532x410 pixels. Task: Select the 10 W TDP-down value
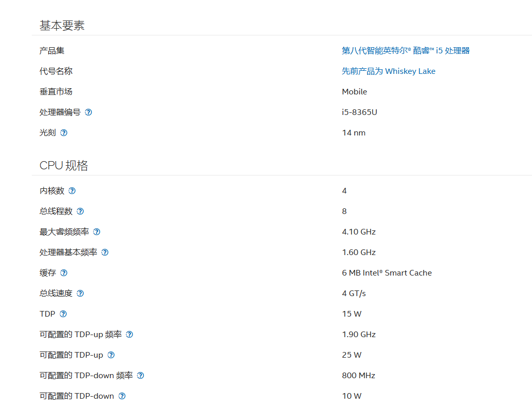(351, 396)
